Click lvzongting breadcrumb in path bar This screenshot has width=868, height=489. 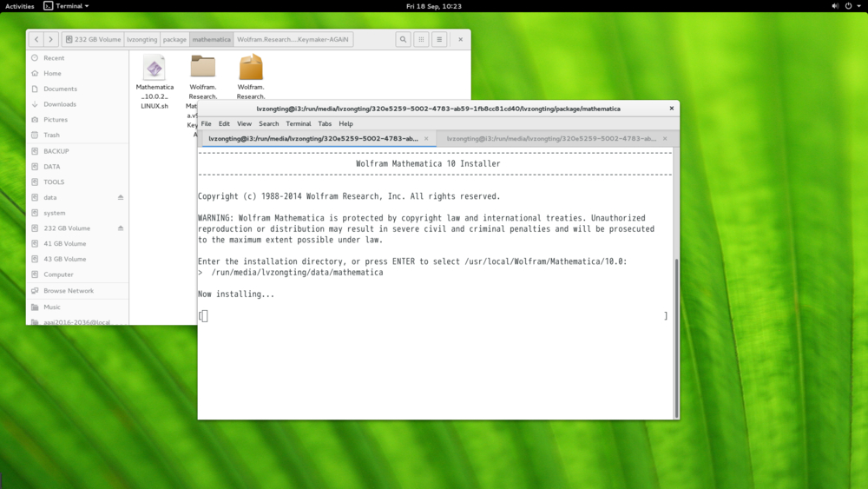click(141, 39)
